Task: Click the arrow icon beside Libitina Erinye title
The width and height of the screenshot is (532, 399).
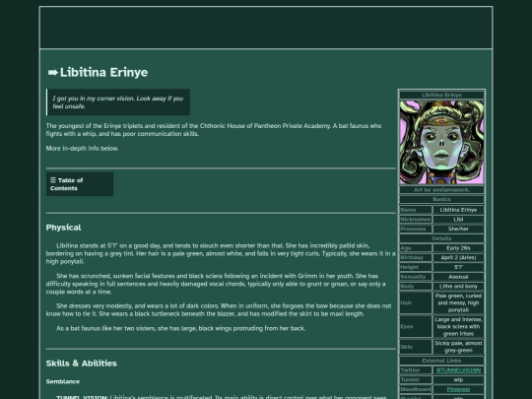Action: coord(53,72)
